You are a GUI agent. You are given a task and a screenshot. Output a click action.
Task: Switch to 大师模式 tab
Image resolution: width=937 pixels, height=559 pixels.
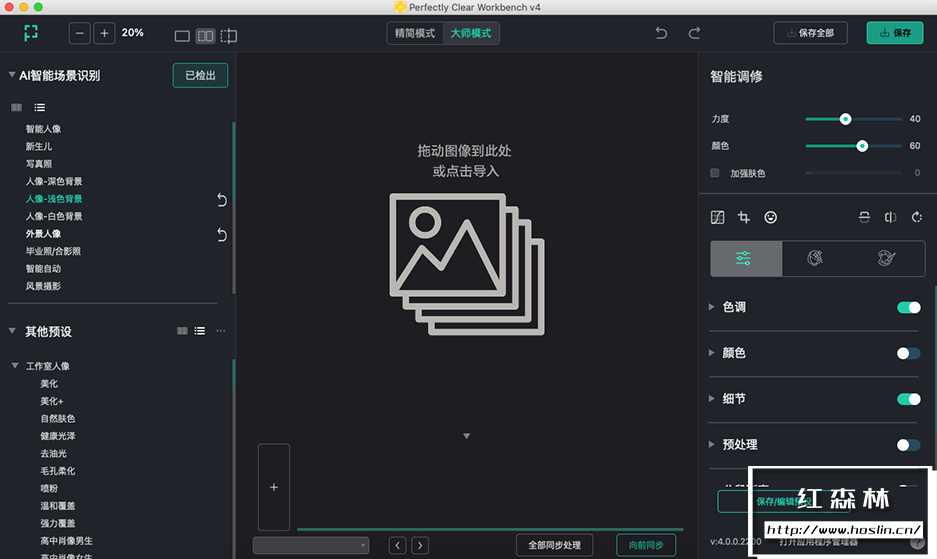[x=471, y=33]
